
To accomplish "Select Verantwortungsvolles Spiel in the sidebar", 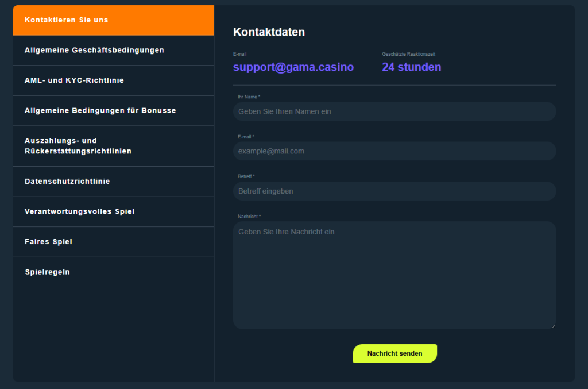I will click(x=80, y=211).
